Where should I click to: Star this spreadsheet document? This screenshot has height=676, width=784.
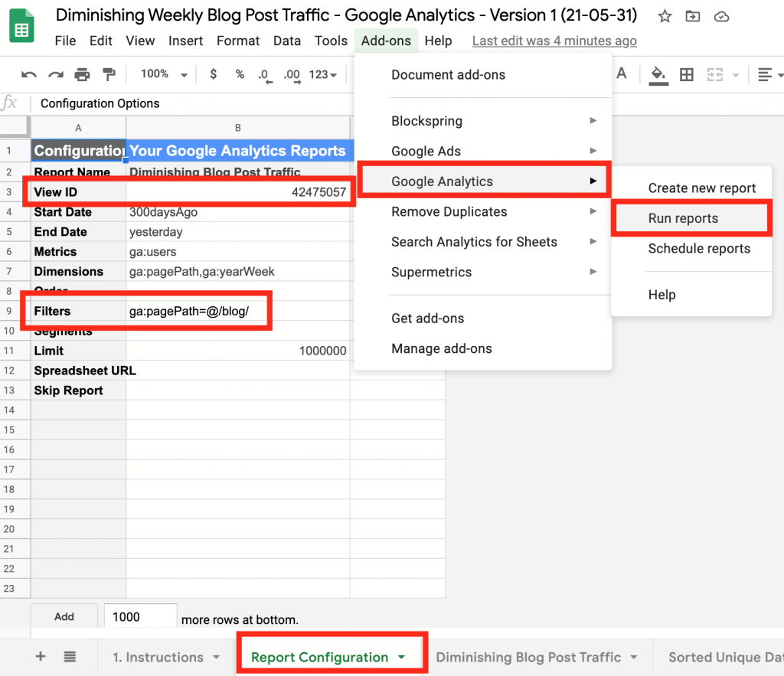click(665, 17)
